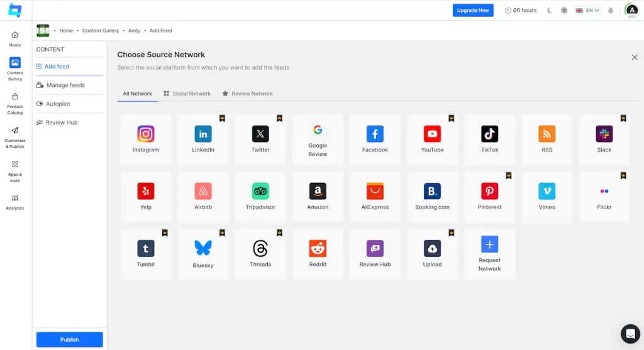
Task: Open Content Gallery in the sidebar
Action: 15,69
